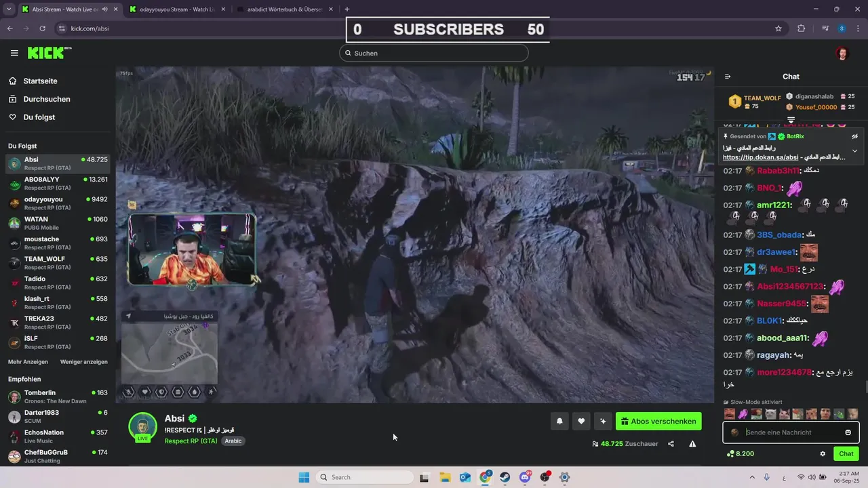This screenshot has width=868, height=488.
Task: Open File Explorer from taskbar
Action: click(x=446, y=477)
